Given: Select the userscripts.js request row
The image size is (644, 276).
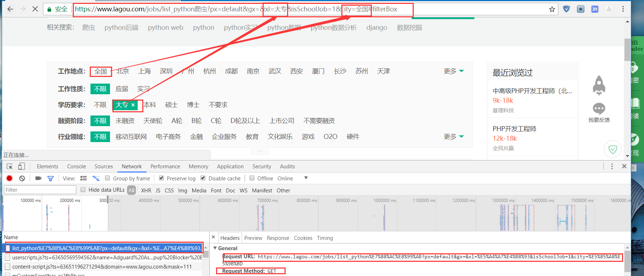Looking at the screenshot, I should pos(103,258).
